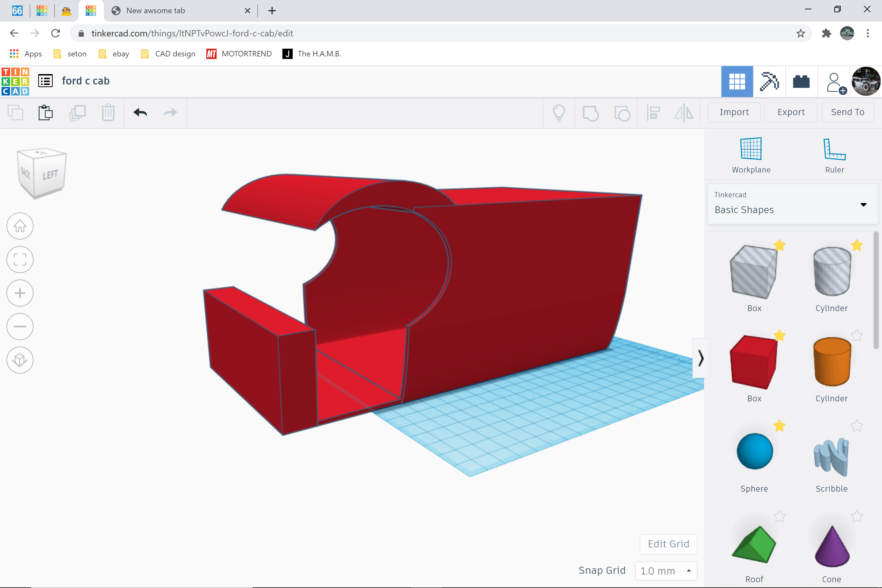
Task: Click the Align tool icon
Action: (x=653, y=113)
